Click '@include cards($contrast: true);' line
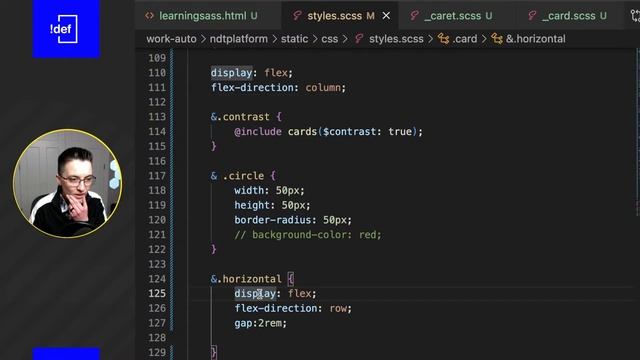Screen dimensions: 640x360 329,131
